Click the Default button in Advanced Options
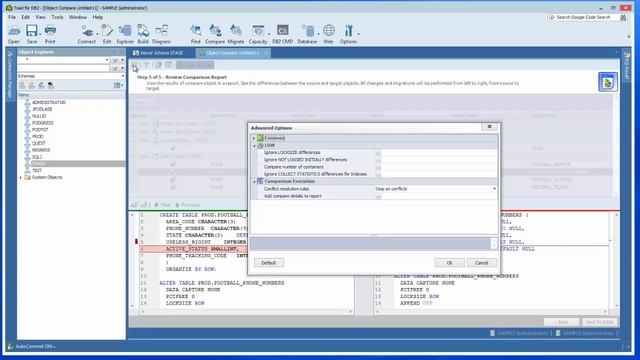The width and height of the screenshot is (640, 360). (269, 263)
